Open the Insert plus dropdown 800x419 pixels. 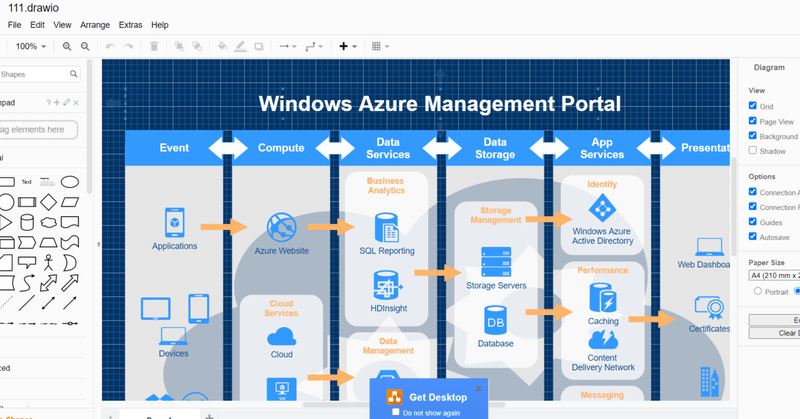348,46
